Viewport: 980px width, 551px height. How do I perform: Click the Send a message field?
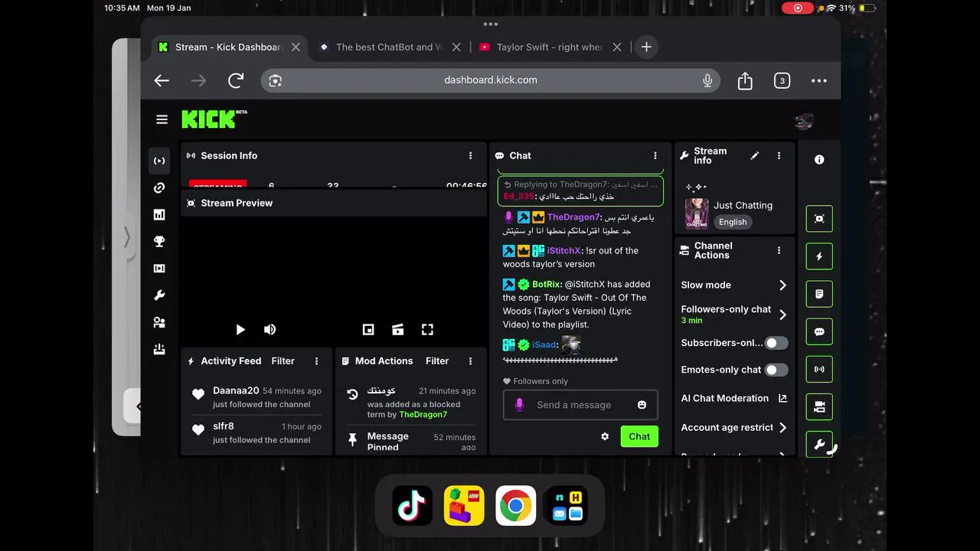(x=580, y=405)
